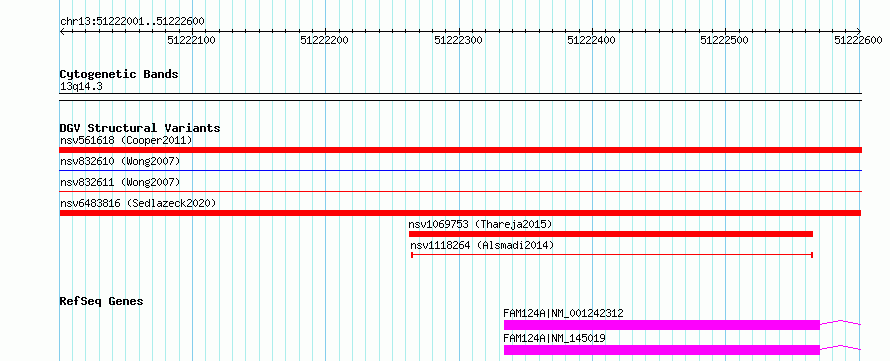Click the DGV Structural Variants track title
Screen dimensions: 890x361
tap(140, 128)
